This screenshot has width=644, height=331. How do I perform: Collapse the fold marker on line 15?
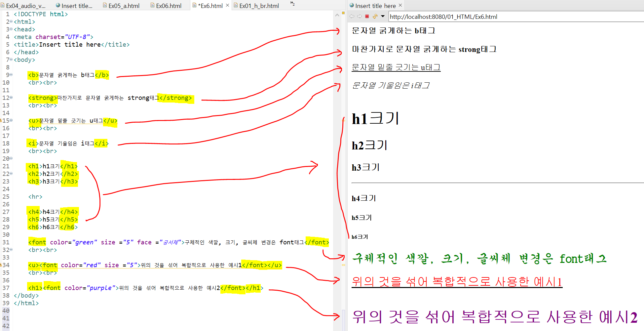pos(11,120)
